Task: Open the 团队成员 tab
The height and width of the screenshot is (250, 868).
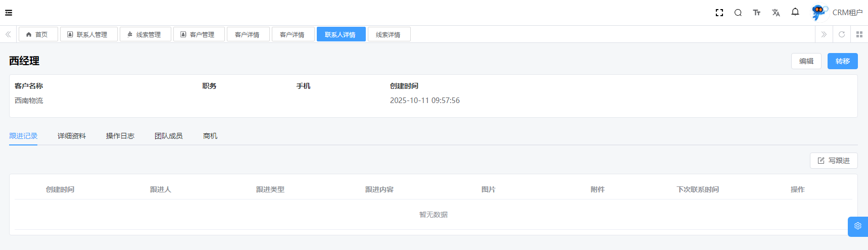Action: click(169, 136)
